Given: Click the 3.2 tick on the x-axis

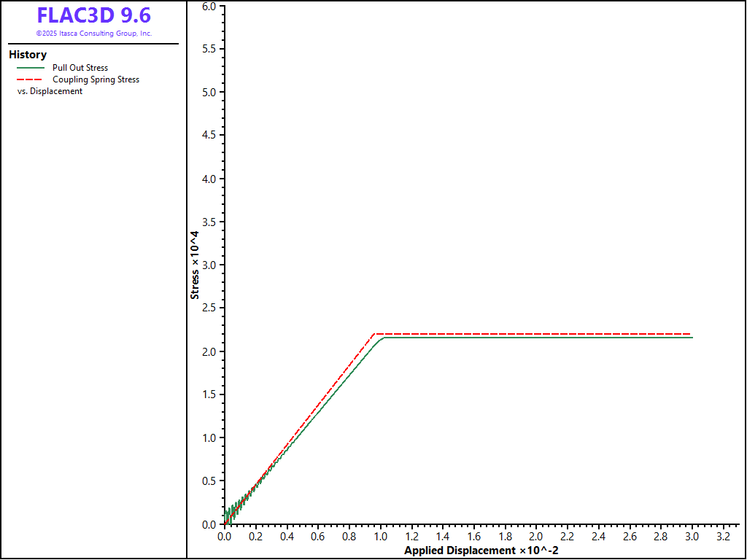Looking at the screenshot, I should (723, 537).
